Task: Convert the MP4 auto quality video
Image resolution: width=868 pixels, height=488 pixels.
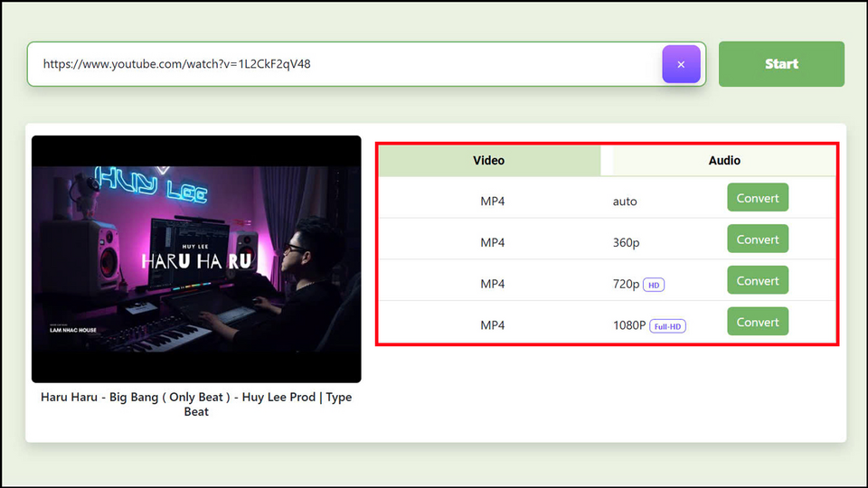Action: point(758,198)
